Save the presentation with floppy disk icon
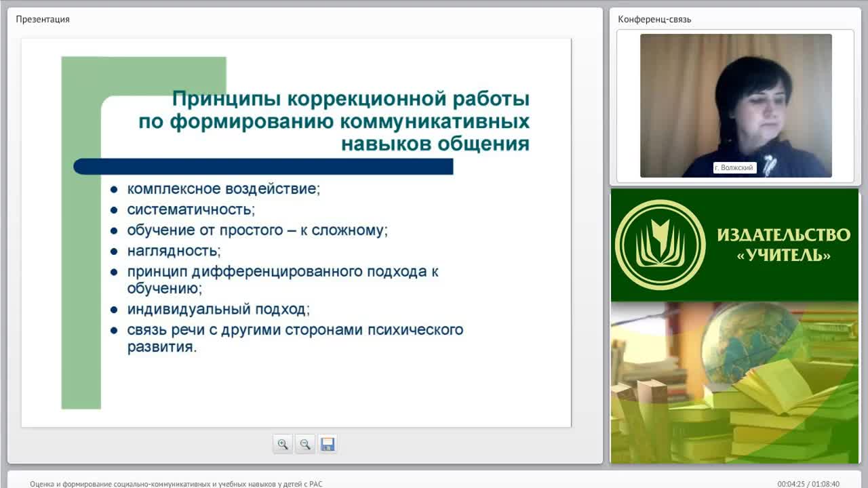The height and width of the screenshot is (488, 868). [328, 444]
